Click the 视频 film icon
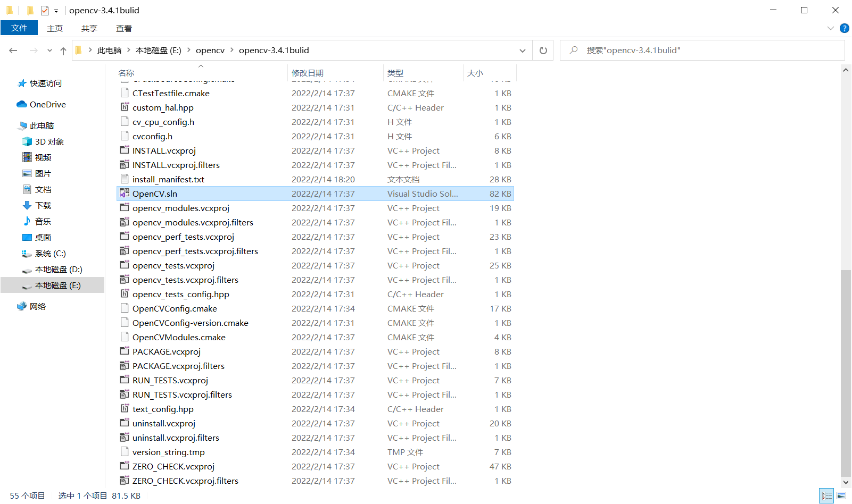 coord(27,157)
